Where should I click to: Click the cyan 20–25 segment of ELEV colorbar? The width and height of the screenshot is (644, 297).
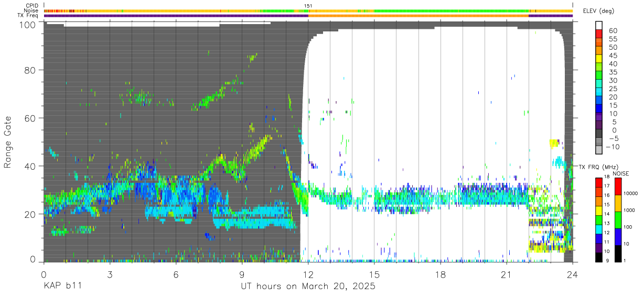599,93
